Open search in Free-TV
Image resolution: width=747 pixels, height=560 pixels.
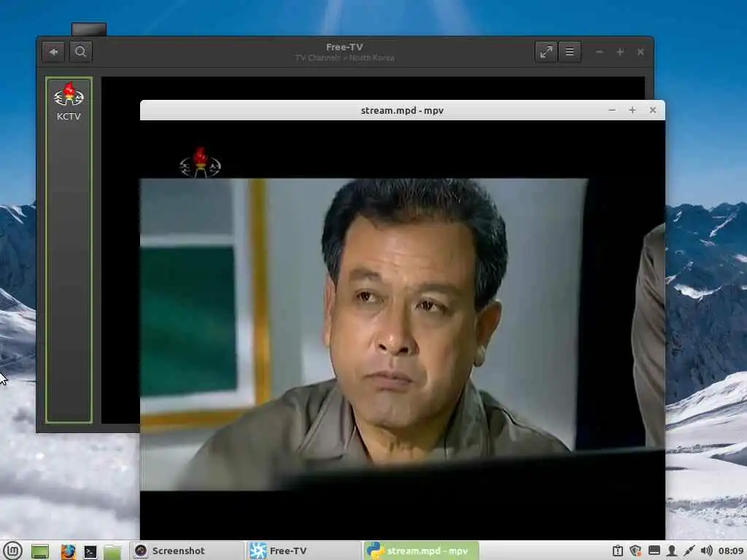coord(80,52)
